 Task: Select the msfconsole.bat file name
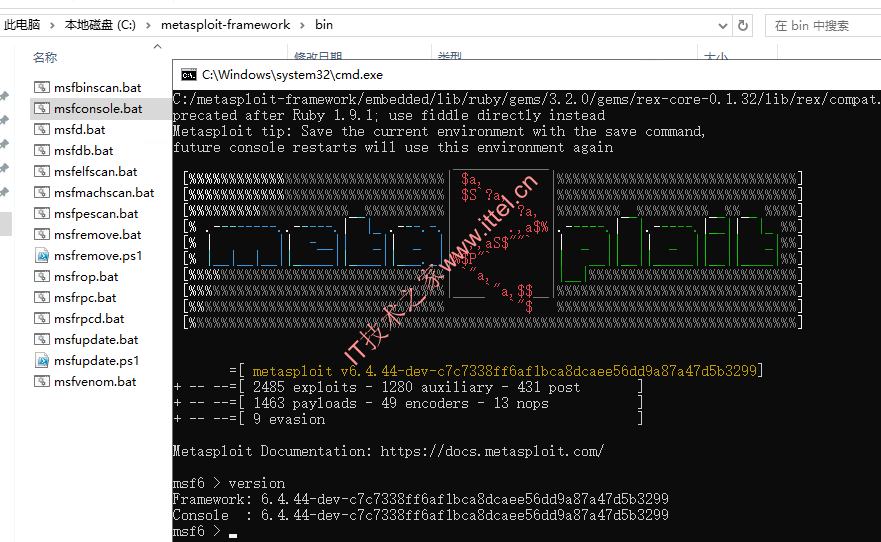[98, 108]
